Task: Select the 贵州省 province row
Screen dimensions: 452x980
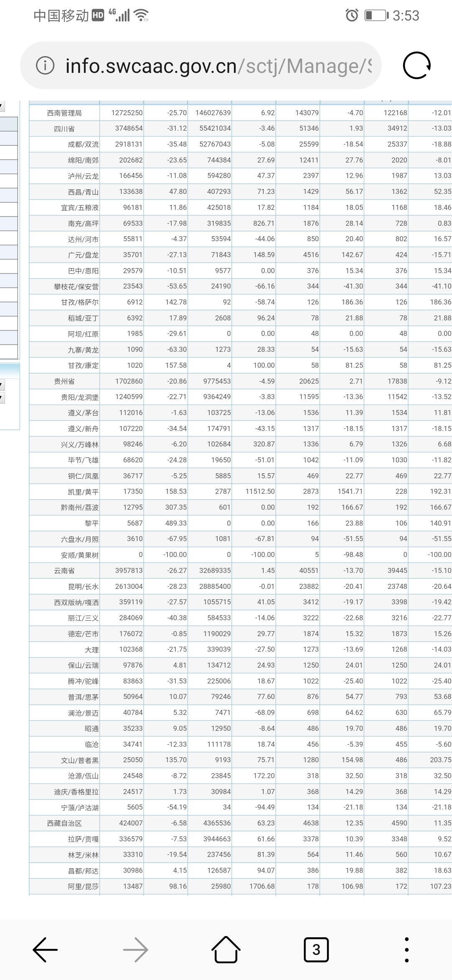Action: (x=64, y=382)
